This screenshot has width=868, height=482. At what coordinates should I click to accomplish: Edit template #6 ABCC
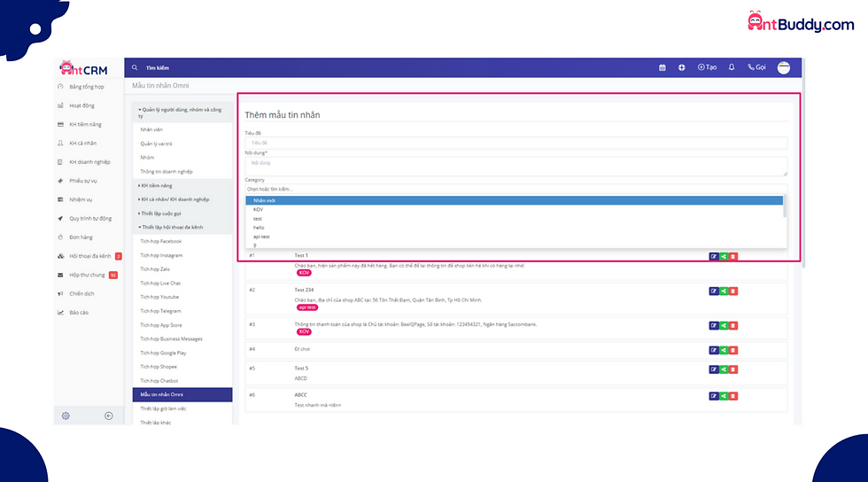[x=714, y=396]
